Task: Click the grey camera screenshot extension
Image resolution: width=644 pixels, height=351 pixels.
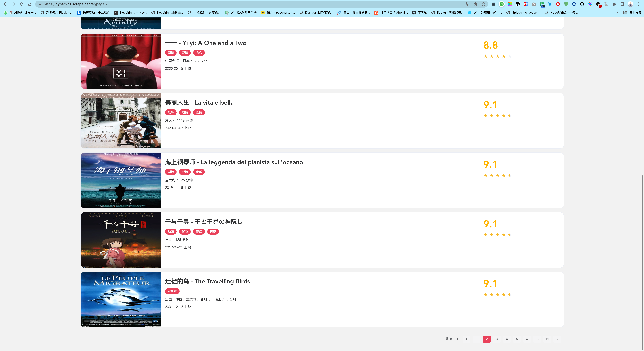Action: pyautogui.click(x=534, y=4)
